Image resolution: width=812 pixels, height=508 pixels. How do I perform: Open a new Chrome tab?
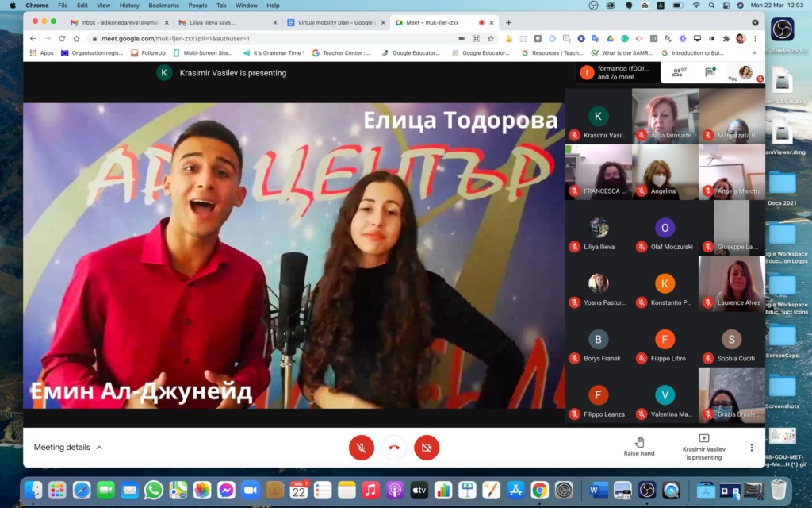point(508,22)
